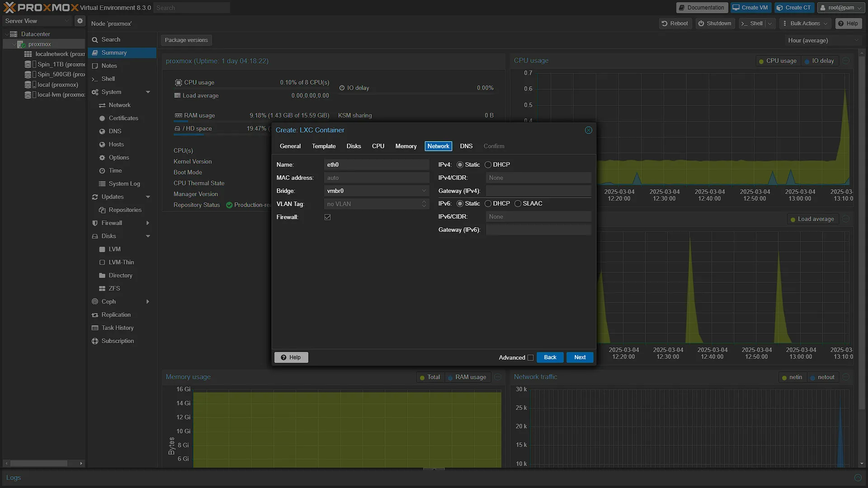Click the System Log list icon
This screenshot has height=488, width=868.
point(102,184)
